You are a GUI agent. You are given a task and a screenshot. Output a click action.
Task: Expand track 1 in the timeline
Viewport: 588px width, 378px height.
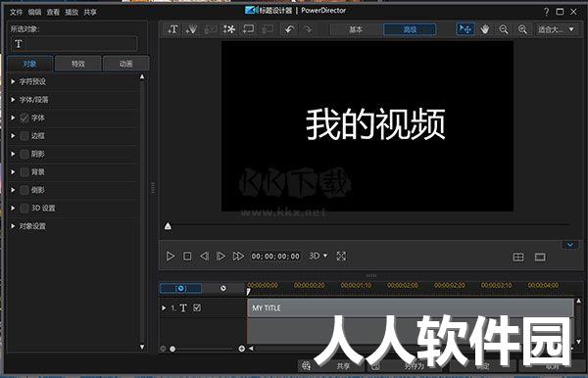[x=164, y=307]
